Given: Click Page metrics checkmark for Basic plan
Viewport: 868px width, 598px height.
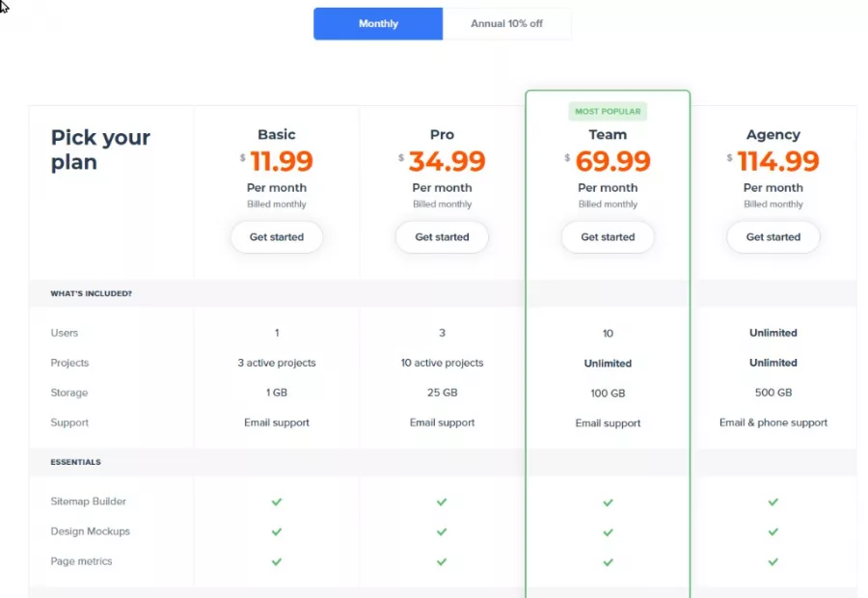Looking at the screenshot, I should point(277,561).
